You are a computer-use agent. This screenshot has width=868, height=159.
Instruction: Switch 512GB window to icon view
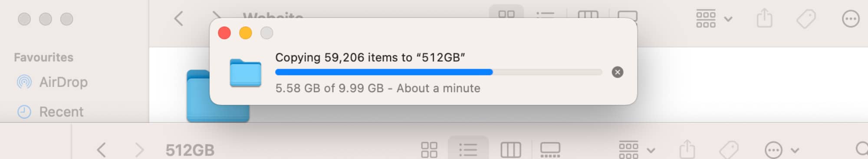429,150
